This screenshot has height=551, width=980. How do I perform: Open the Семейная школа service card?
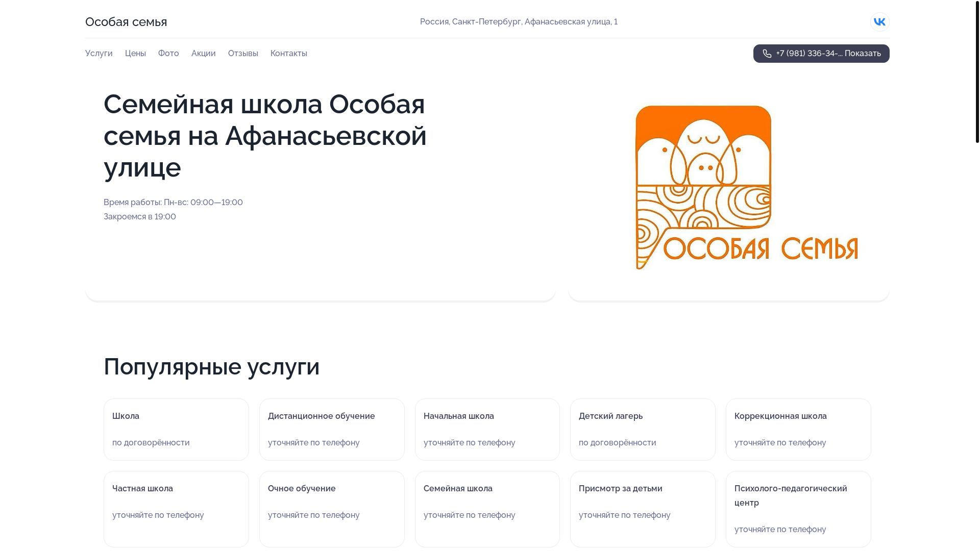pos(487,509)
